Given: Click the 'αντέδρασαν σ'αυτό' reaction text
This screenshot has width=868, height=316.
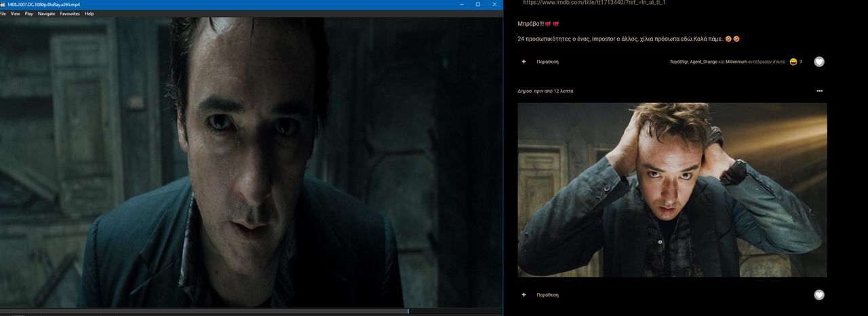Looking at the screenshot, I should pyautogui.click(x=767, y=62).
